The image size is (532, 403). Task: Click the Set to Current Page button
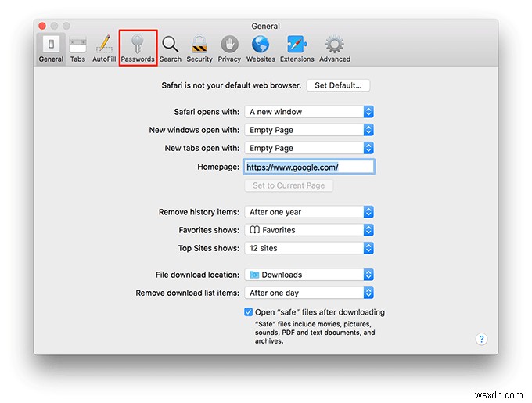289,185
